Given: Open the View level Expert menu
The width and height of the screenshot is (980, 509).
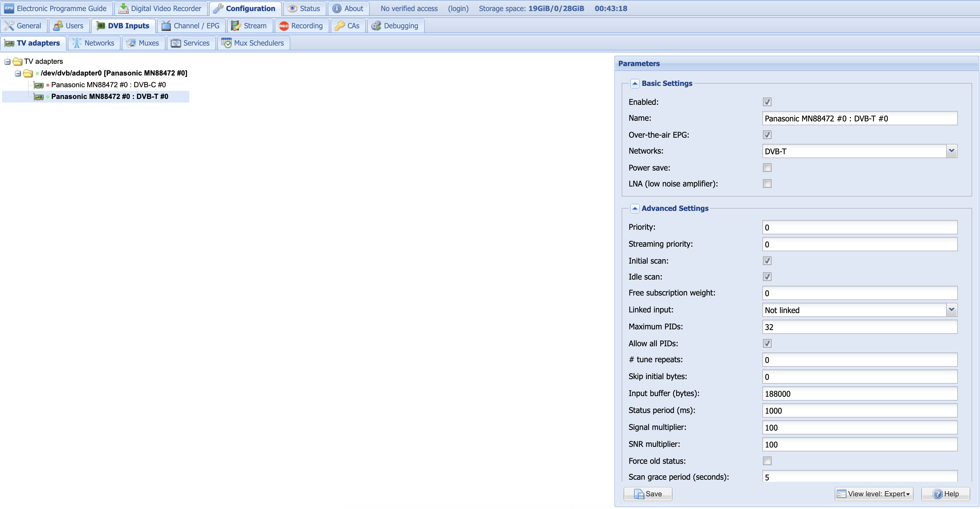Looking at the screenshot, I should pyautogui.click(x=874, y=494).
